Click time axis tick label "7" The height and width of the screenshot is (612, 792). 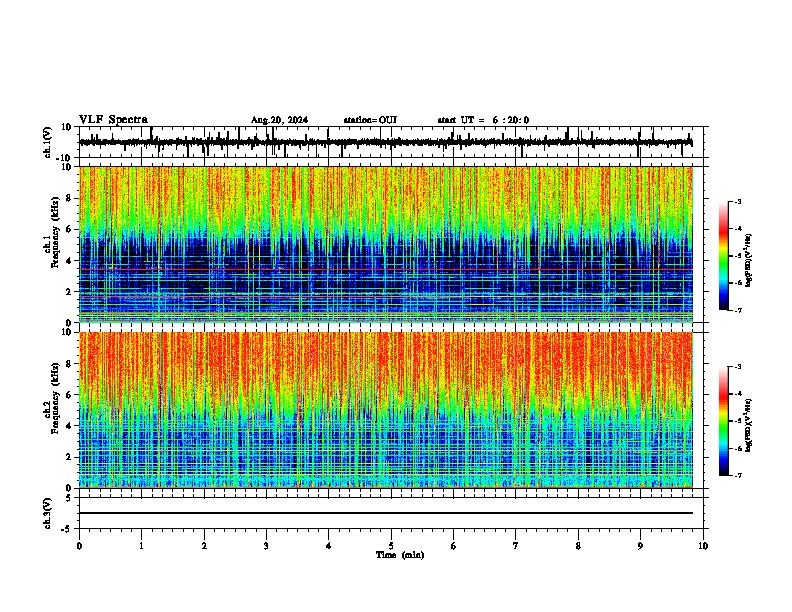click(516, 546)
